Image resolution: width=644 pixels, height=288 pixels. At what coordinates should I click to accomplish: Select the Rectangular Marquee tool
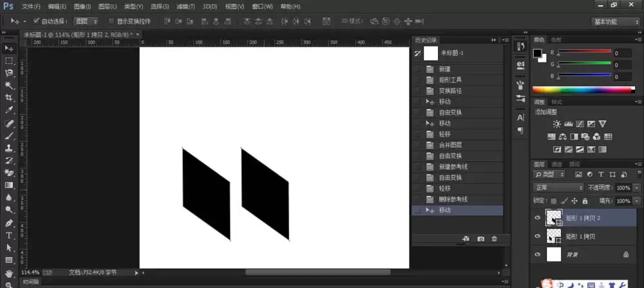click(x=8, y=61)
